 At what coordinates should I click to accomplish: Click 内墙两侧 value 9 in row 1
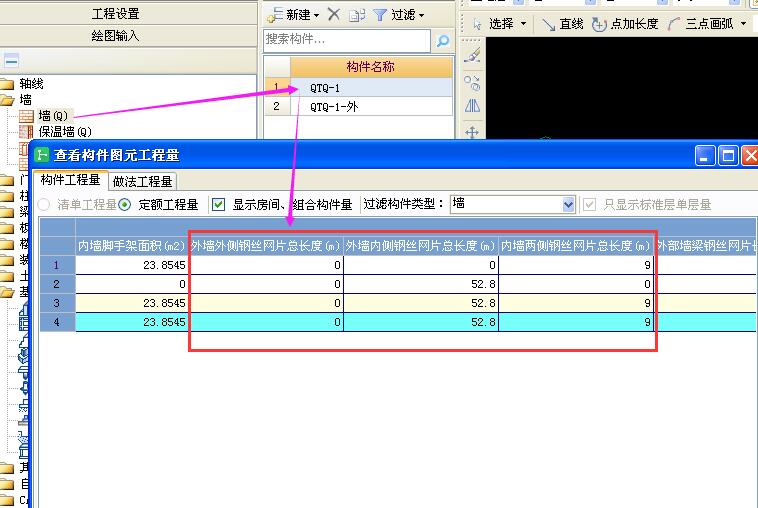[576, 265]
